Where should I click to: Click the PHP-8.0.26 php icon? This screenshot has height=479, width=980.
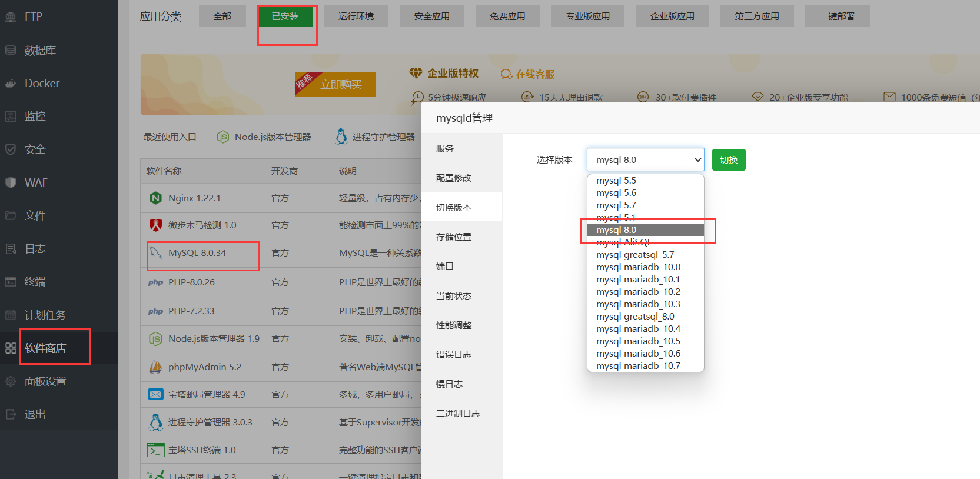[x=155, y=282]
